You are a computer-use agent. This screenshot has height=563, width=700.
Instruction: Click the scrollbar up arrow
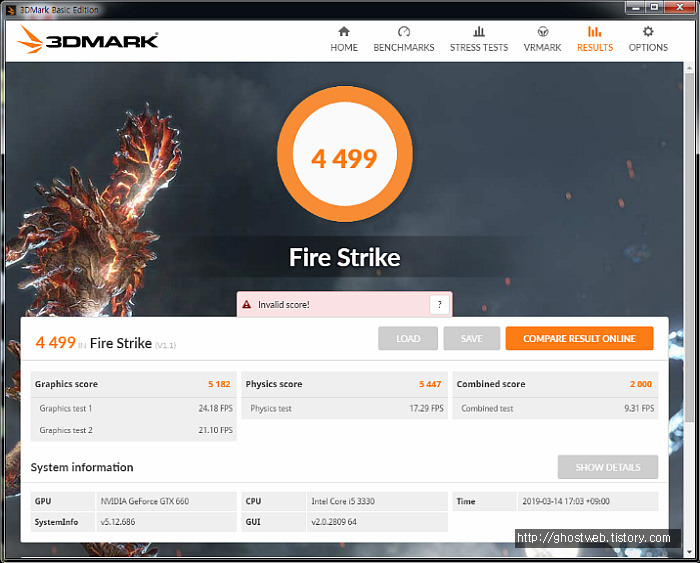coord(689,68)
